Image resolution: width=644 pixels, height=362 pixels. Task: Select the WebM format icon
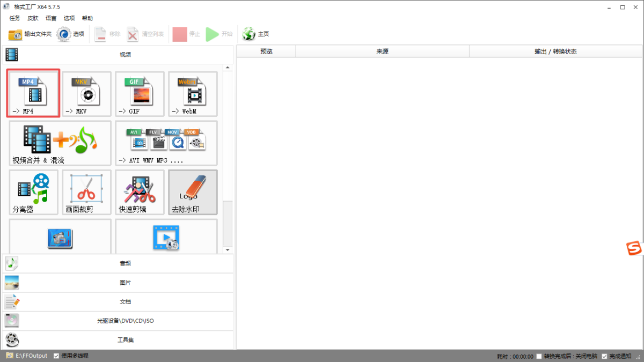click(193, 93)
